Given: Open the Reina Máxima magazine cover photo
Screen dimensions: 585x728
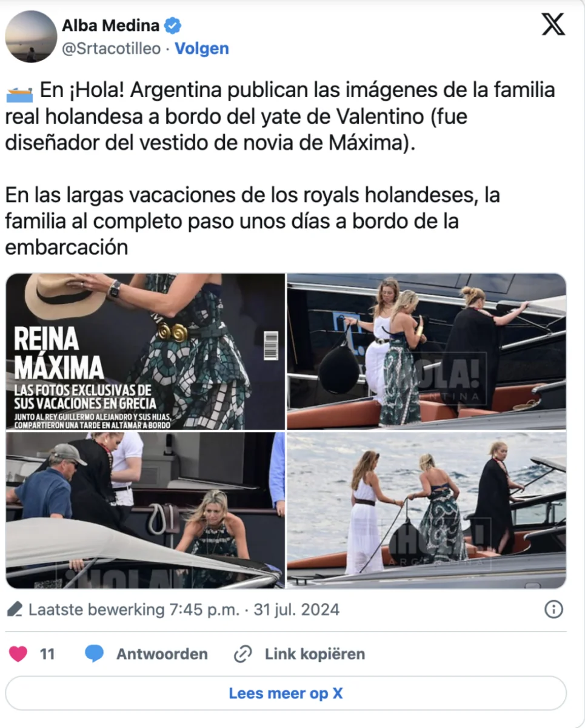Looking at the screenshot, I should click(145, 352).
